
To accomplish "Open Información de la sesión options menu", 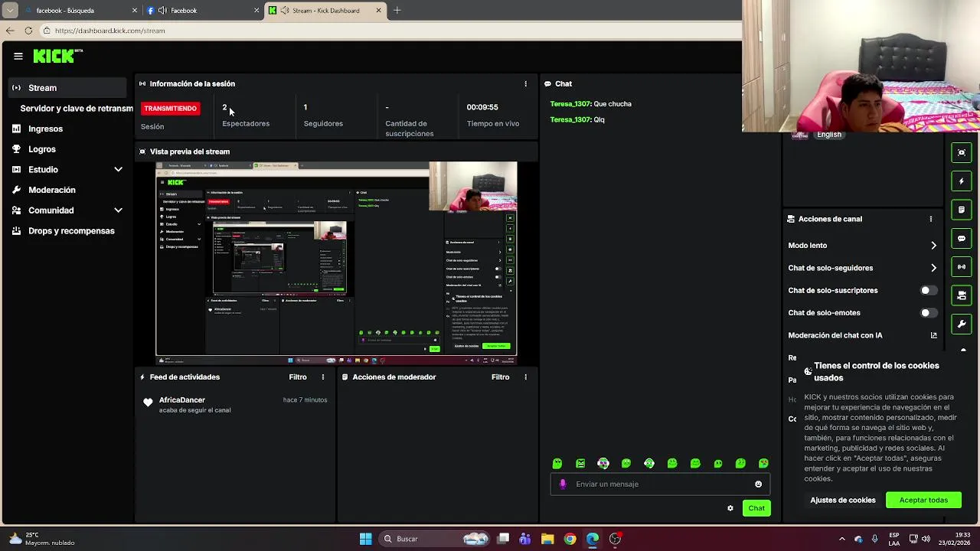I will coord(525,84).
